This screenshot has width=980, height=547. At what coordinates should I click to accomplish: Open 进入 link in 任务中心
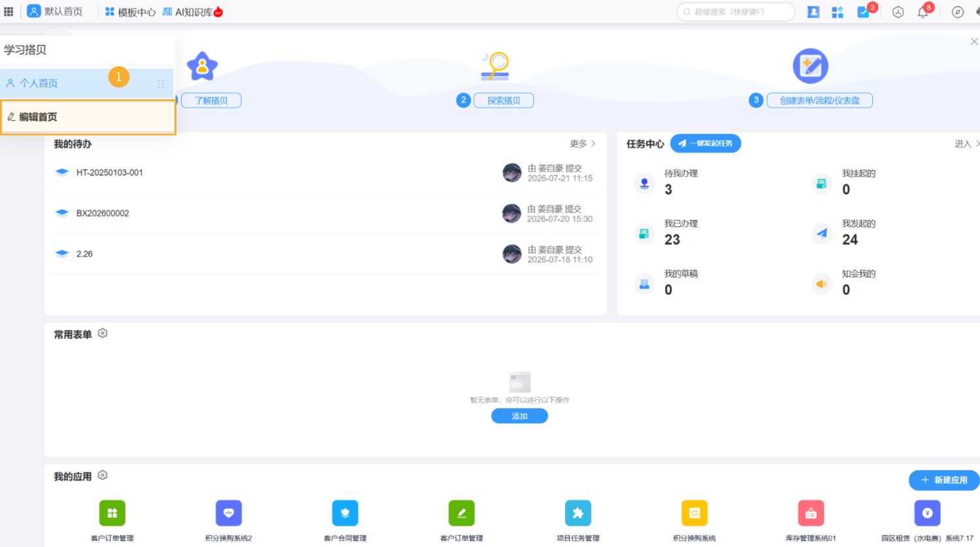[966, 144]
